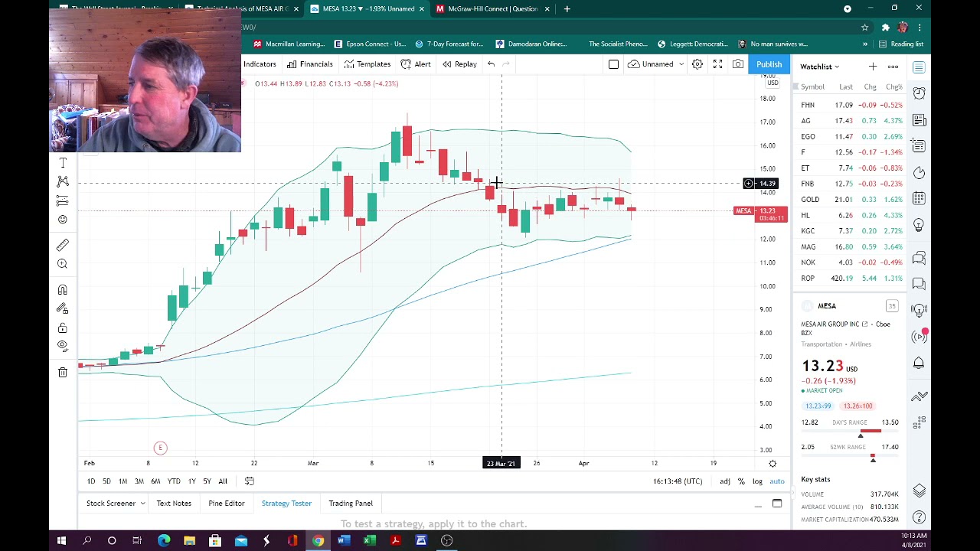Select FHN row in watchlist
This screenshot has height=551, width=980.
tap(850, 105)
